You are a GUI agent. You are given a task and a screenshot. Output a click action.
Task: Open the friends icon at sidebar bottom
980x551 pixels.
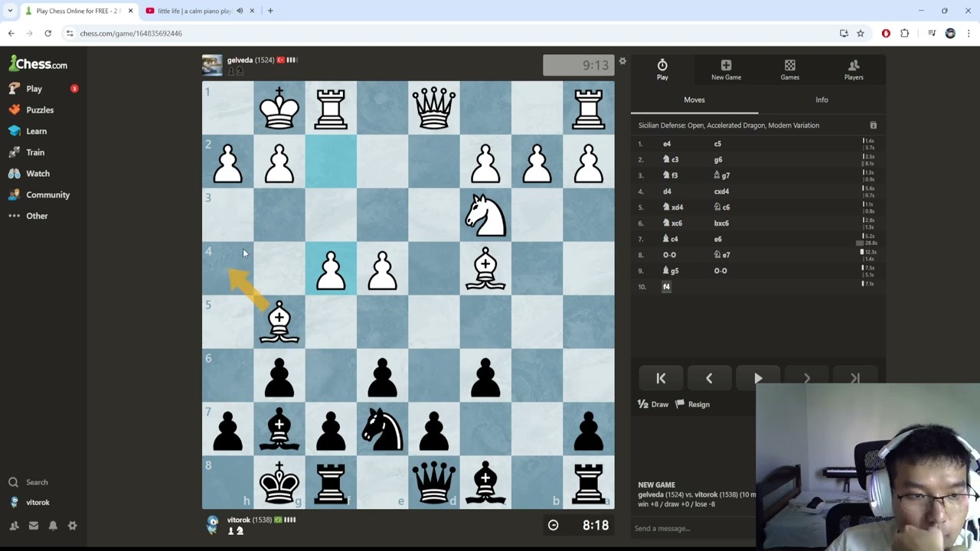point(14,526)
